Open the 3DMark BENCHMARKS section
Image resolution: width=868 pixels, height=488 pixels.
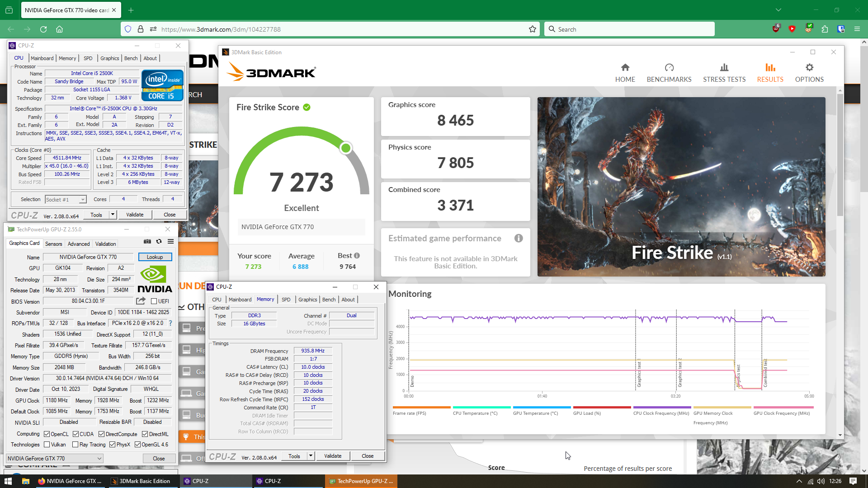pyautogui.click(x=669, y=73)
